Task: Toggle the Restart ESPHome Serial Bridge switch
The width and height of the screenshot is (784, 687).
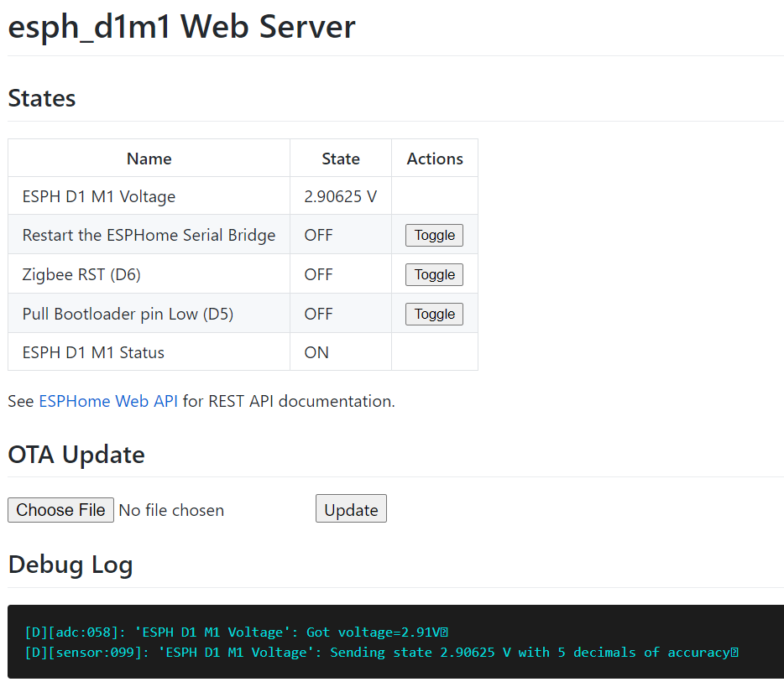Action: [x=434, y=235]
